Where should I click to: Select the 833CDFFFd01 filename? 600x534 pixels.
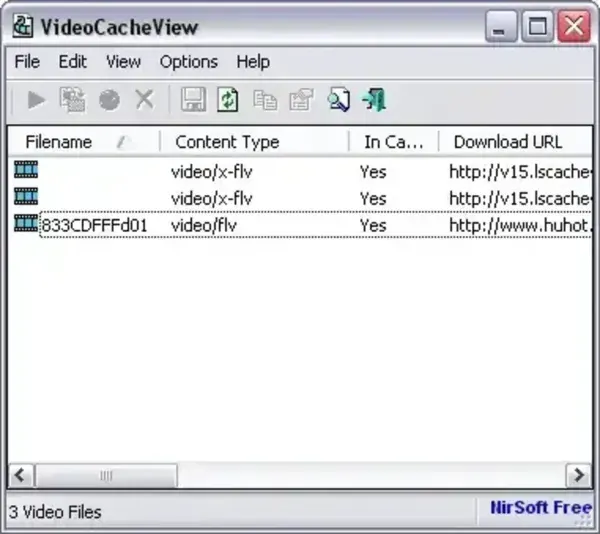point(95,225)
